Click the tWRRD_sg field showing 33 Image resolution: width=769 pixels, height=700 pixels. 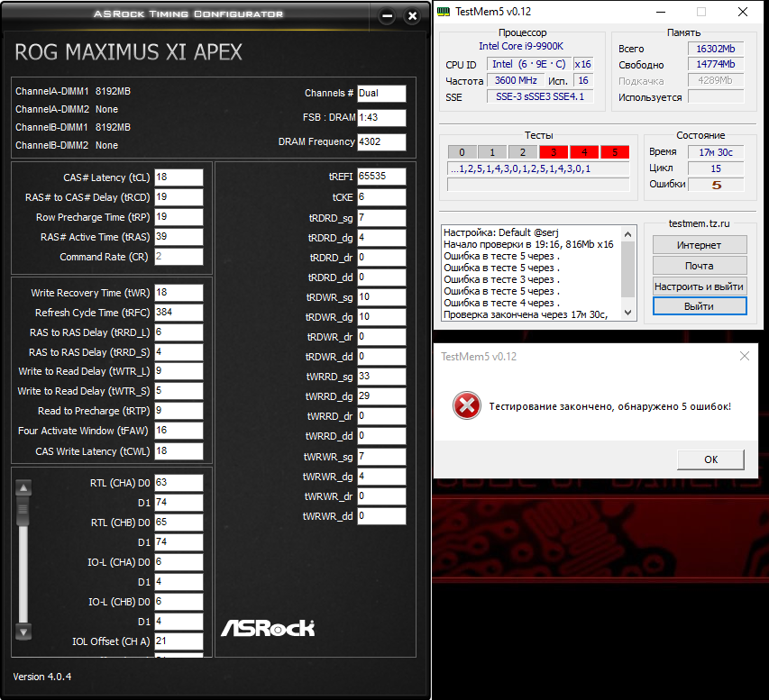click(381, 377)
